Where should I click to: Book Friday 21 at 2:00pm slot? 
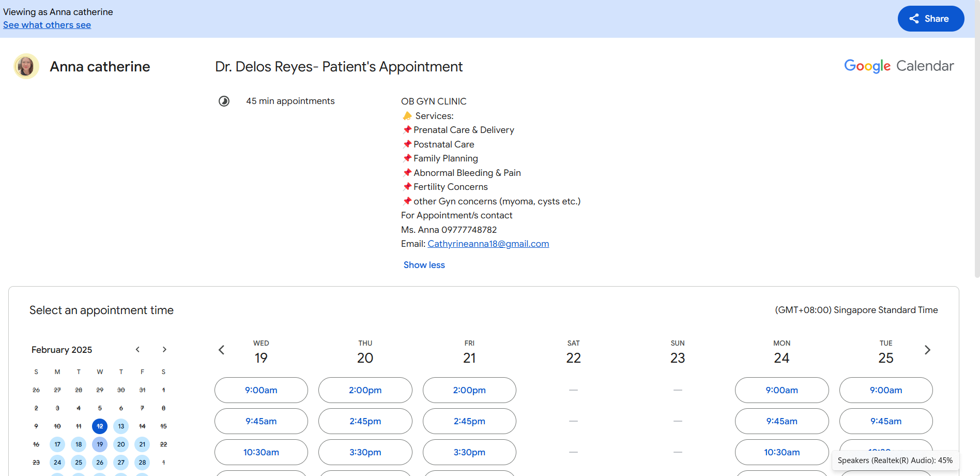pyautogui.click(x=469, y=390)
